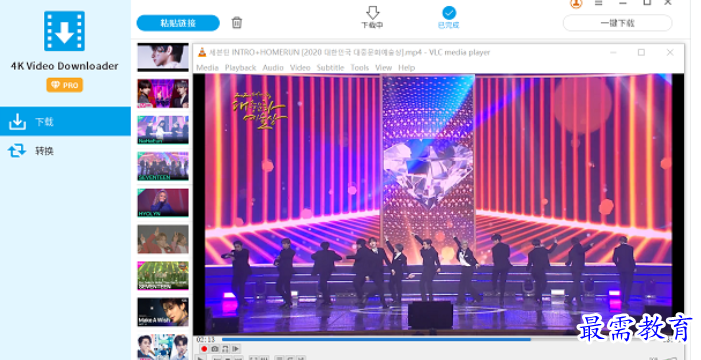Click the frame-by-frame icon in VLC

click(236, 349)
